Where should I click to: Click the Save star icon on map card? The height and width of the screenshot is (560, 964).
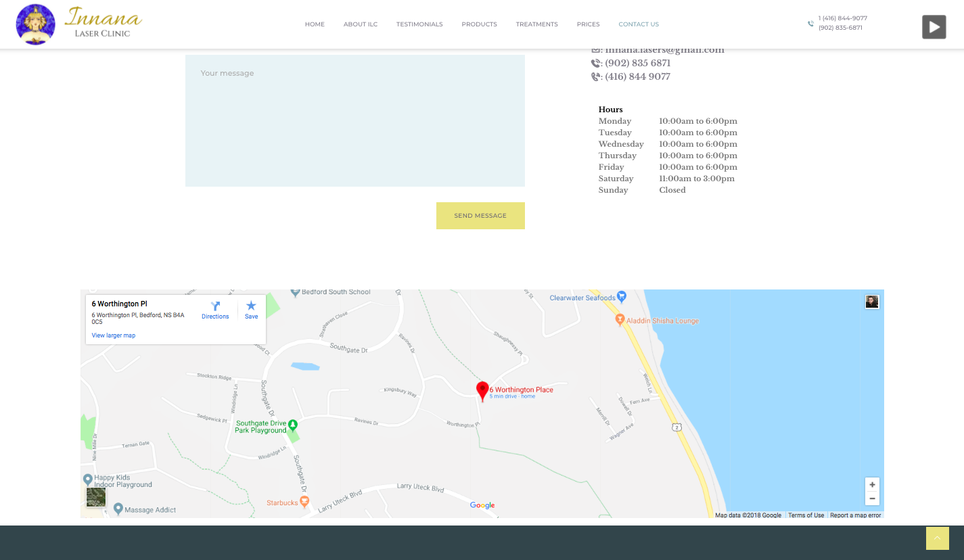(x=251, y=306)
